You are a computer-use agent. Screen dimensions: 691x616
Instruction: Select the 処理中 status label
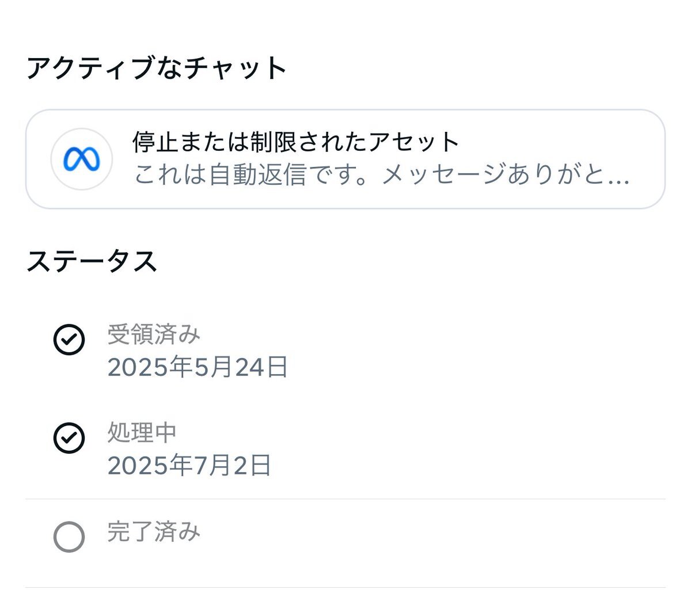pos(142,433)
